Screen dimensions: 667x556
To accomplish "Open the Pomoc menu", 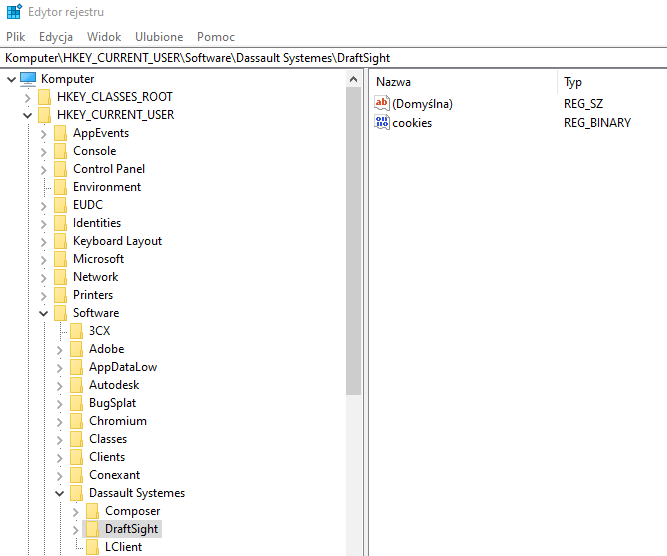I will (216, 37).
